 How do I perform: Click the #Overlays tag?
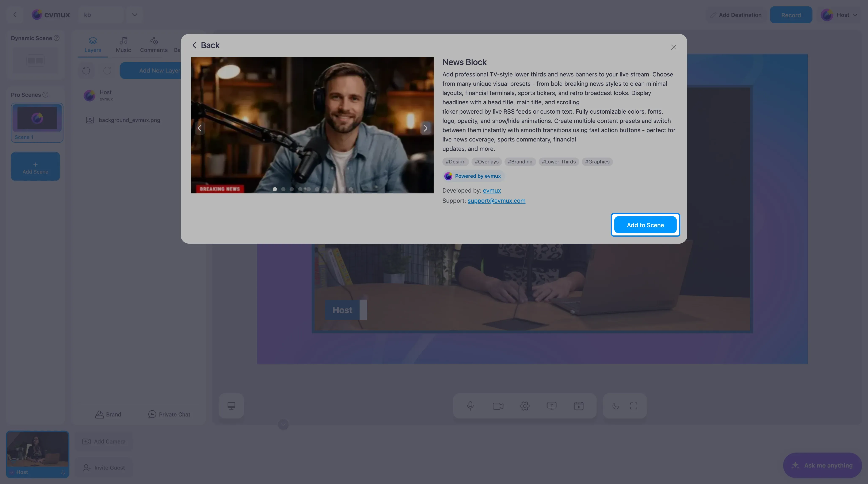click(x=486, y=162)
